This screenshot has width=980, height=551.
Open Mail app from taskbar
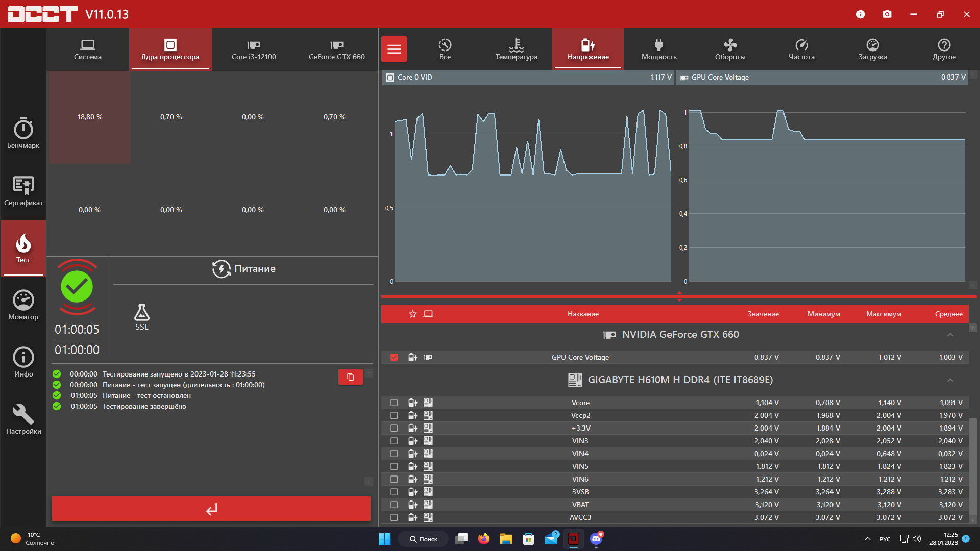coord(551,539)
